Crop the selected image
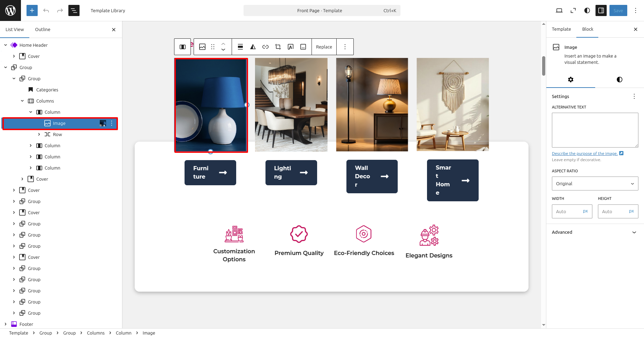The image size is (644, 337). point(278,47)
